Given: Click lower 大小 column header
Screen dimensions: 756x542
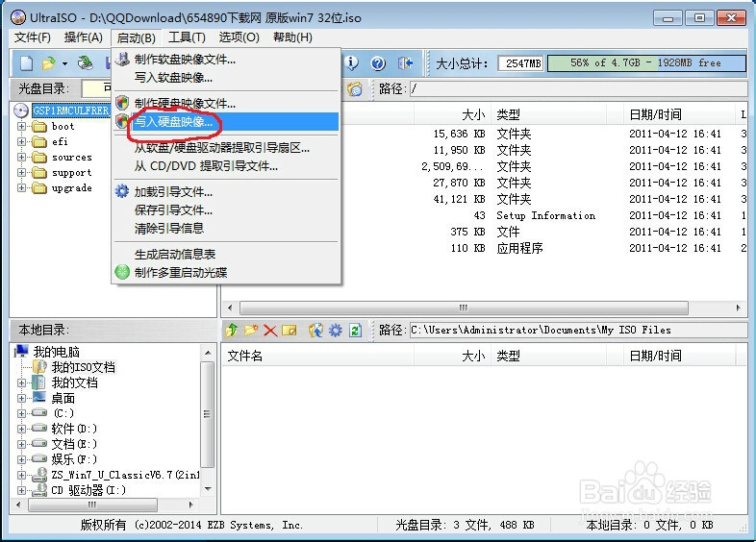Looking at the screenshot, I should [453, 356].
